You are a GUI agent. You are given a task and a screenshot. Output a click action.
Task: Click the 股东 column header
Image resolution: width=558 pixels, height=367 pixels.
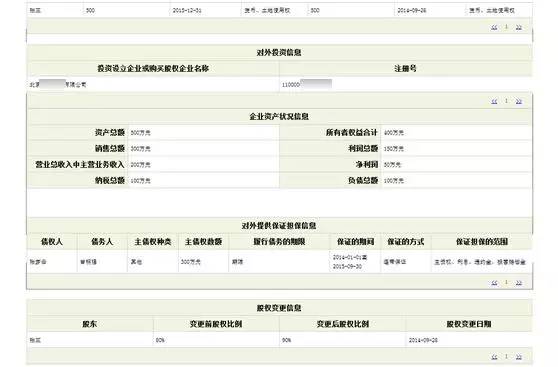click(x=90, y=324)
